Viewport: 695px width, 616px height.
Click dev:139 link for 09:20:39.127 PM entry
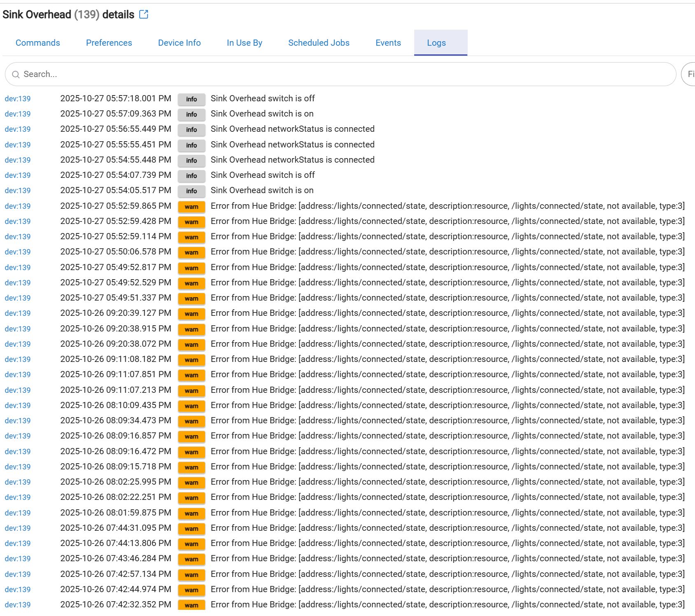click(x=18, y=313)
